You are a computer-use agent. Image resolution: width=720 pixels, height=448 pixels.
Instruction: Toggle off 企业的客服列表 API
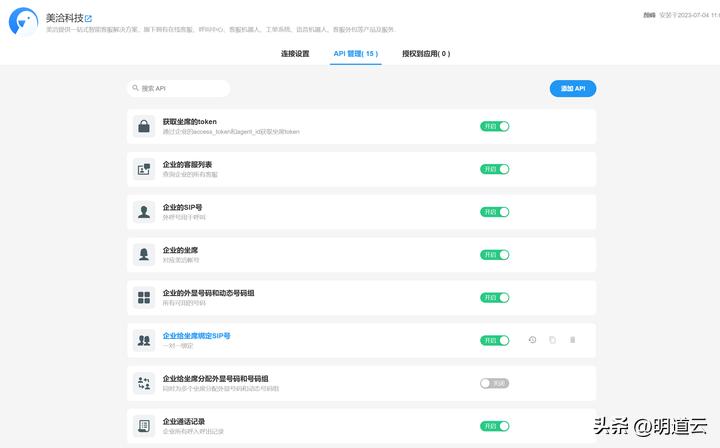click(495, 169)
